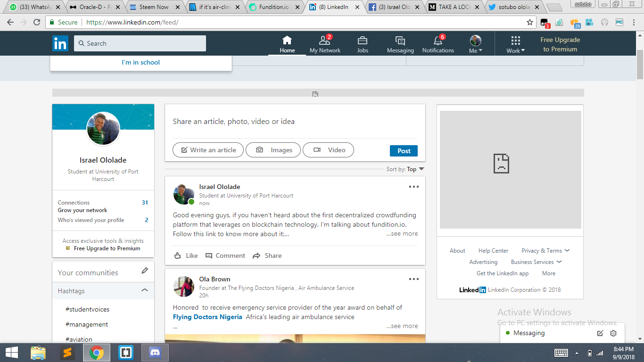
Task: Open Messaging settings gear icon
Action: click(x=613, y=333)
